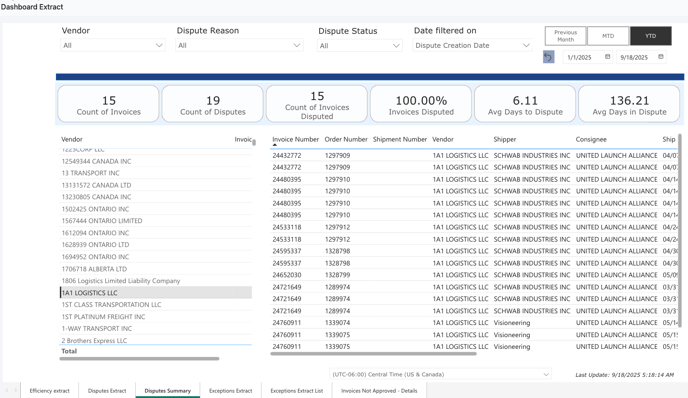Select vendor 12549344 CANADA INC
Image resolution: width=688 pixels, height=398 pixels.
[x=156, y=161]
